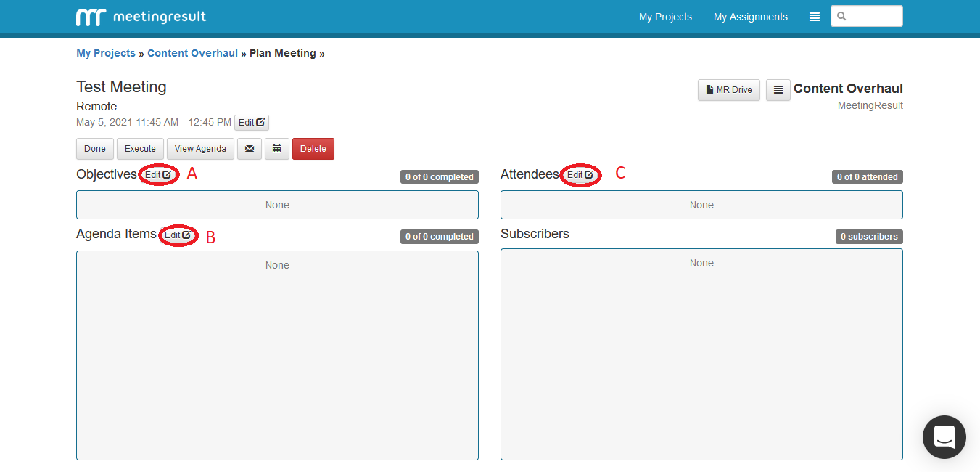980x472 pixels.
Task: Open the chat support bubble icon
Action: 944,437
